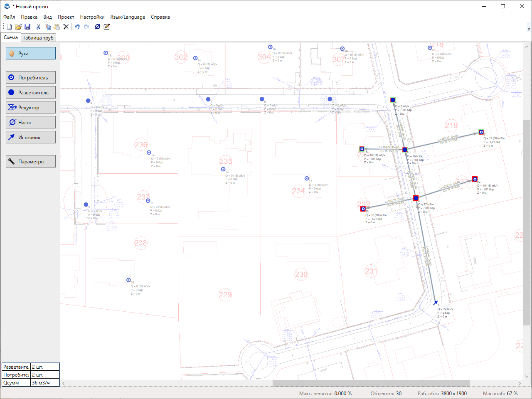This screenshot has height=399, width=532.
Task: Choose the Редуктор tool
Action: point(31,107)
